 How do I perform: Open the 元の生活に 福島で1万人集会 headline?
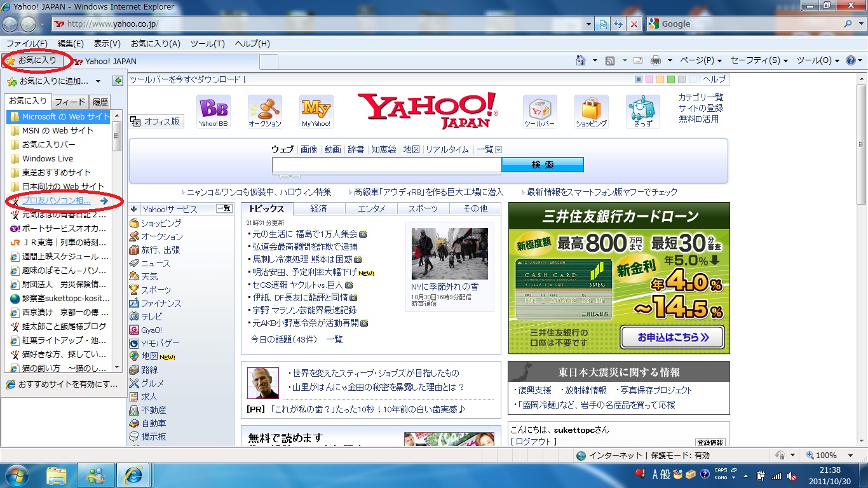(305, 233)
